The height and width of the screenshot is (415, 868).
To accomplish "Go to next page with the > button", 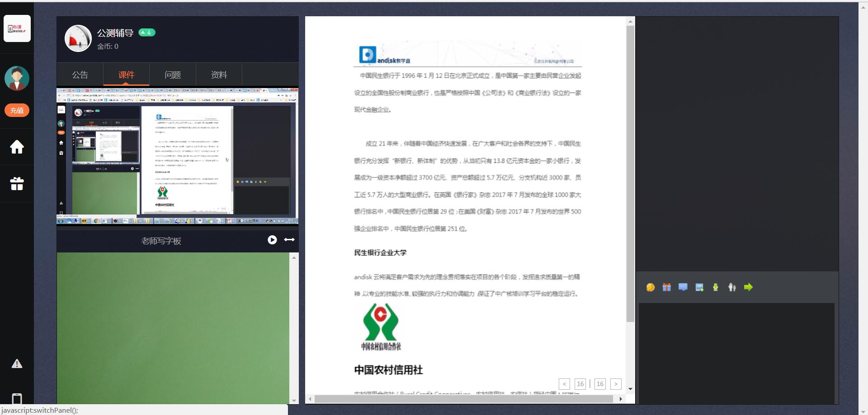I will point(616,383).
